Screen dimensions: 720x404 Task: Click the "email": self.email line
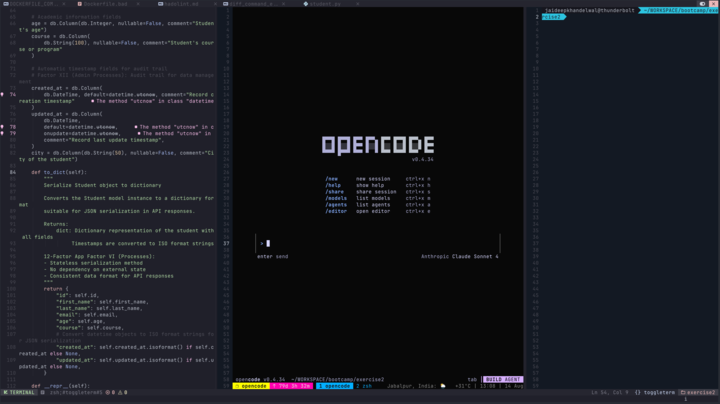tap(87, 315)
